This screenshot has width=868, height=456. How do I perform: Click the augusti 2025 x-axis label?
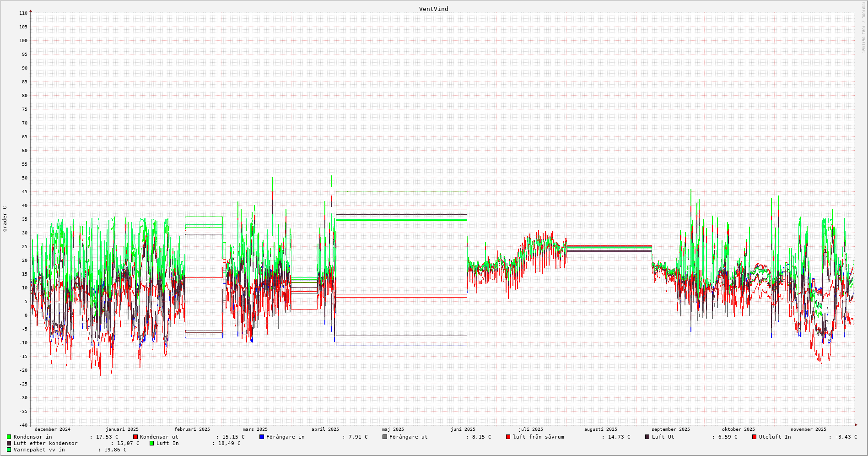(600, 429)
